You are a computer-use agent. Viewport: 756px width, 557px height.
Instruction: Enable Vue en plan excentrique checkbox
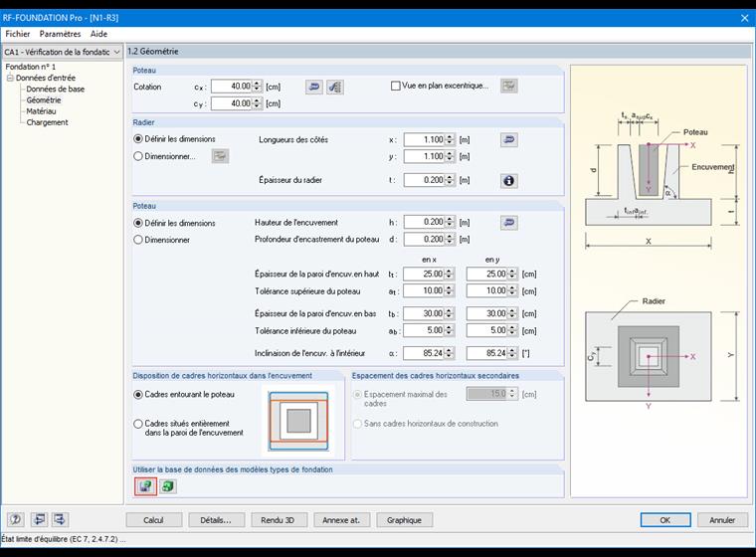point(396,86)
